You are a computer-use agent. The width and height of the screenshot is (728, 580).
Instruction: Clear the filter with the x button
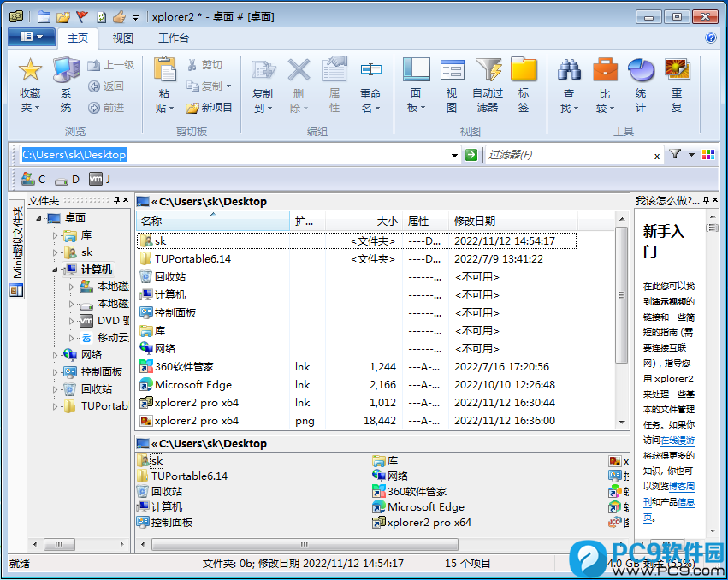point(656,156)
